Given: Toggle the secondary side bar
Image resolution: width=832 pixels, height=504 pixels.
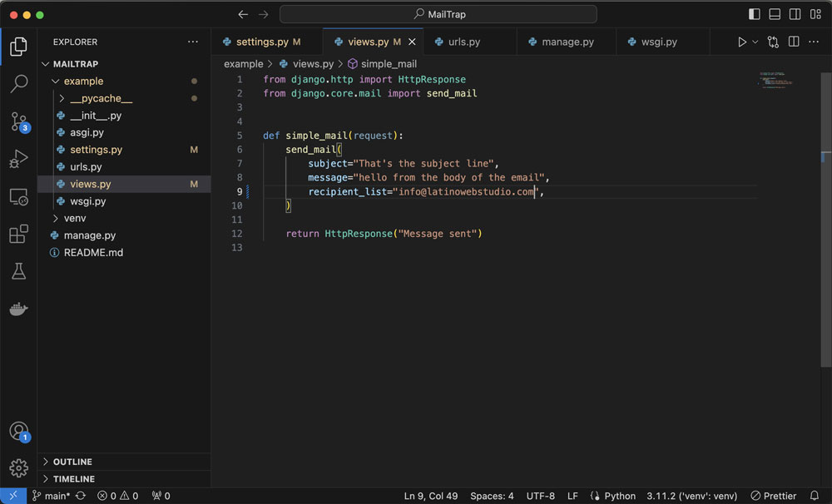Looking at the screenshot, I should click(x=795, y=14).
